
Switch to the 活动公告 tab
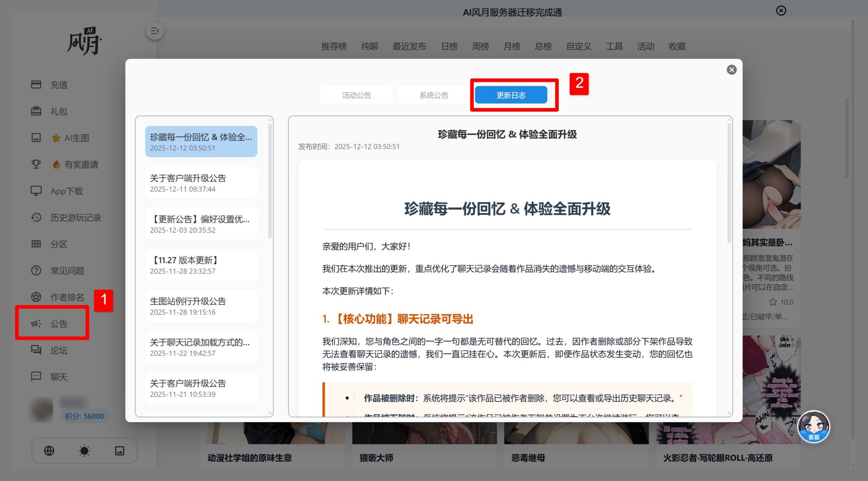click(x=356, y=95)
